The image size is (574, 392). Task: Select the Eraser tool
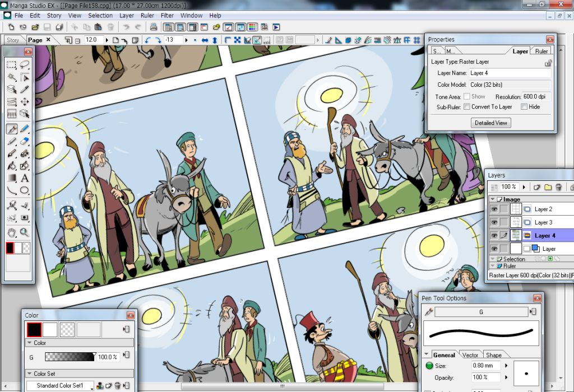[25, 141]
